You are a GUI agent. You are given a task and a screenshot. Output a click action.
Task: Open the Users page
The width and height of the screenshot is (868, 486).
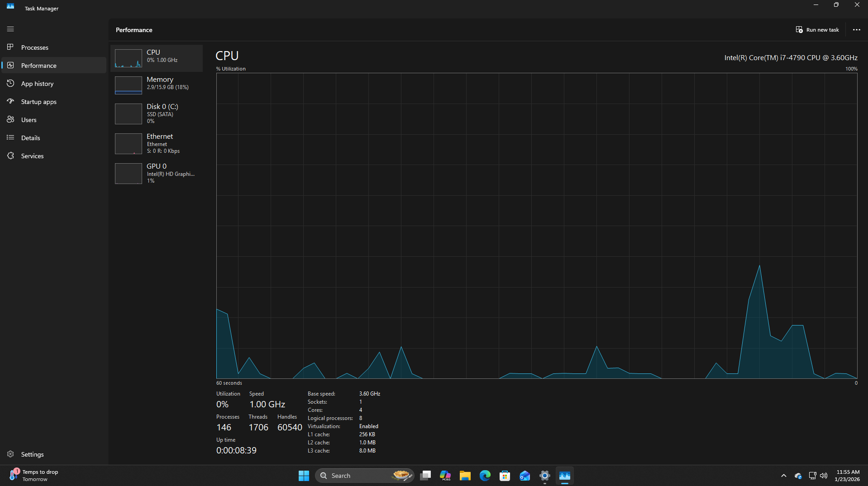(29, 120)
